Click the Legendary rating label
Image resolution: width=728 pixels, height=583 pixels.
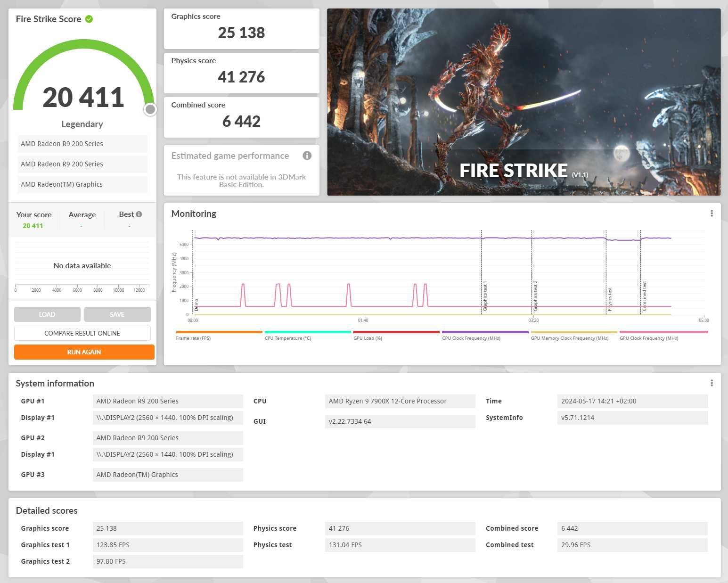tap(82, 124)
